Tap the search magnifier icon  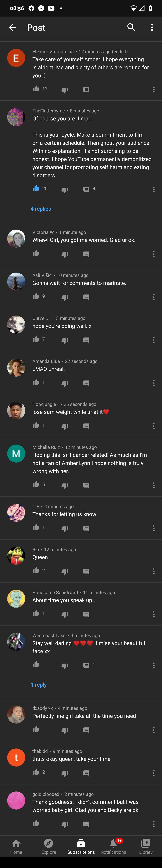tap(131, 28)
